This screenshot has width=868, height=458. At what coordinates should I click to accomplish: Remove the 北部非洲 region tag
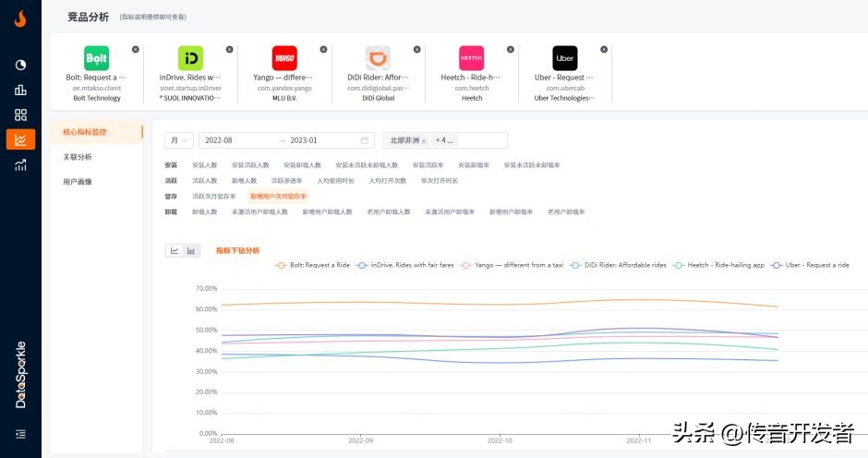(x=424, y=141)
